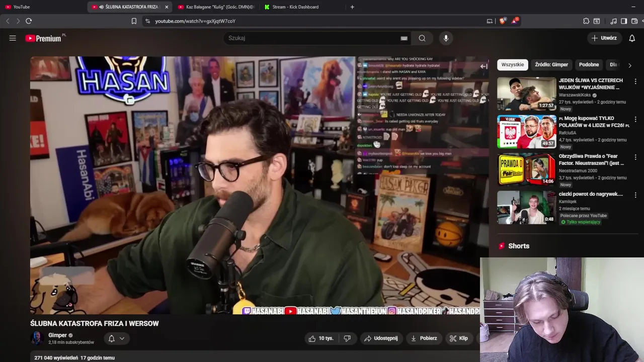Click the magnifier search button
Image resolution: width=644 pixels, height=362 pixels.
coord(422,38)
